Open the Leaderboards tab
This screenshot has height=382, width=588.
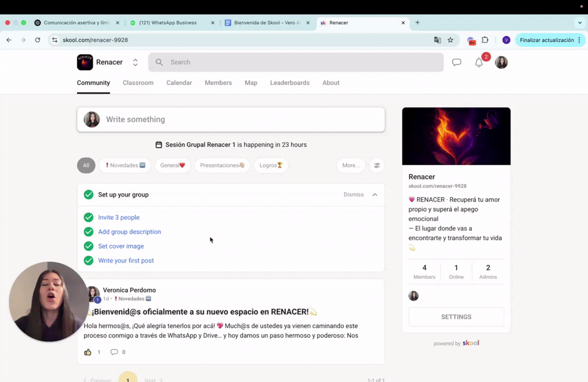[x=289, y=83]
